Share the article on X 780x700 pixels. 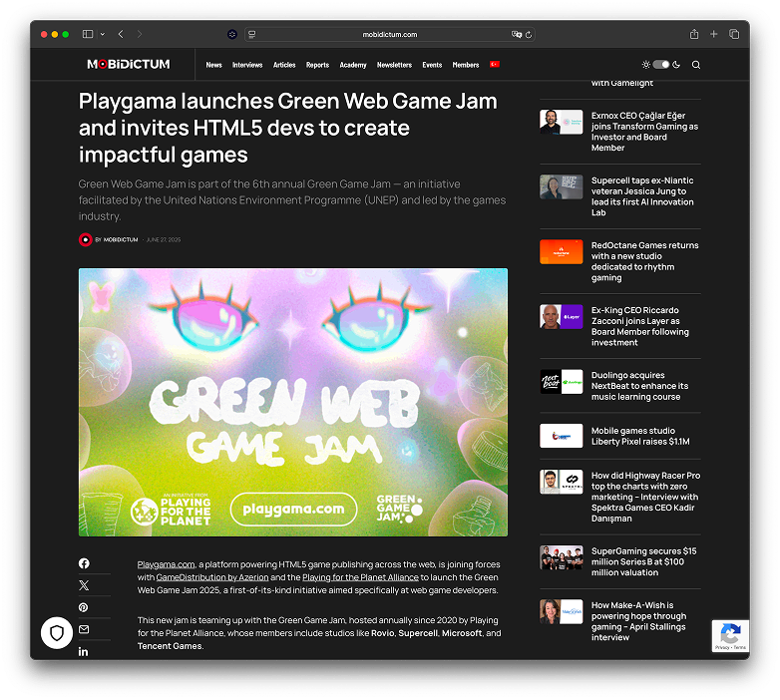point(84,585)
